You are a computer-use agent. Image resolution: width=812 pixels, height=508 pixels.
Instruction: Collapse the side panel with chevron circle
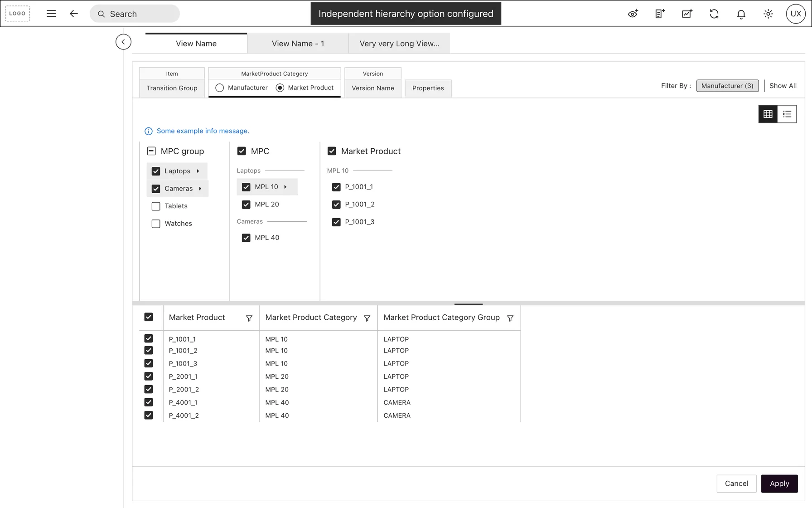(123, 42)
